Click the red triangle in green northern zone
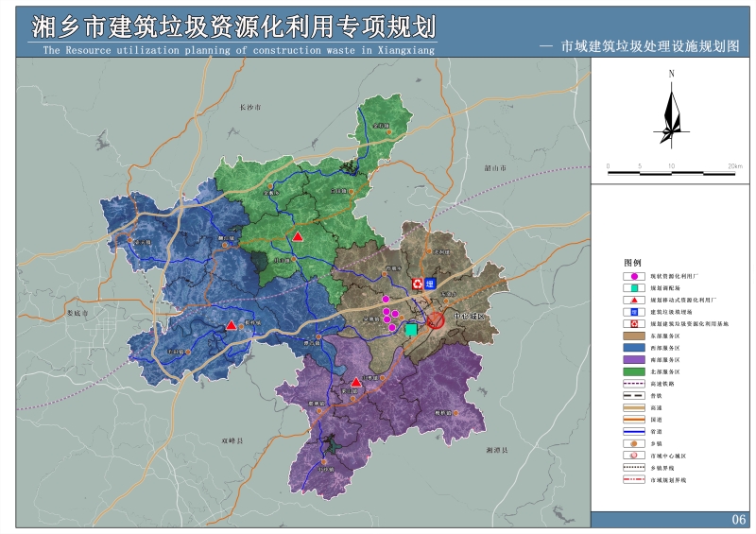Screen dimensions: 756x534 [x=298, y=236]
